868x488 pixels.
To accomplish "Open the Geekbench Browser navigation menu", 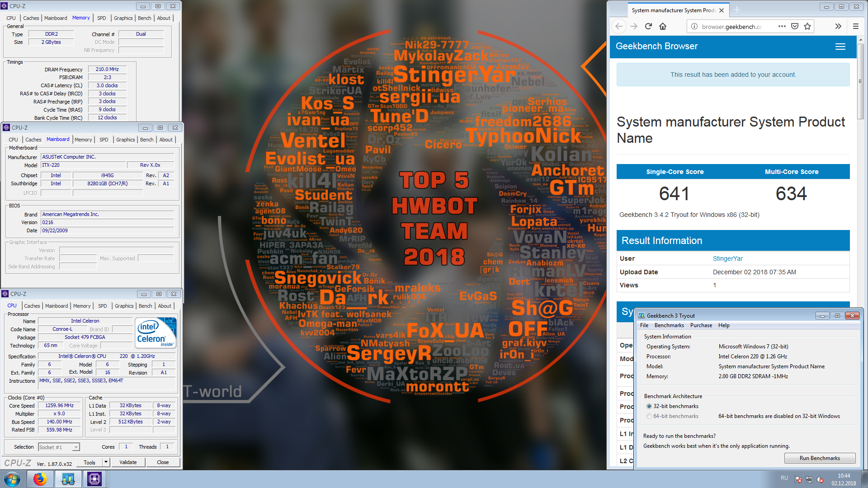I will [x=840, y=47].
